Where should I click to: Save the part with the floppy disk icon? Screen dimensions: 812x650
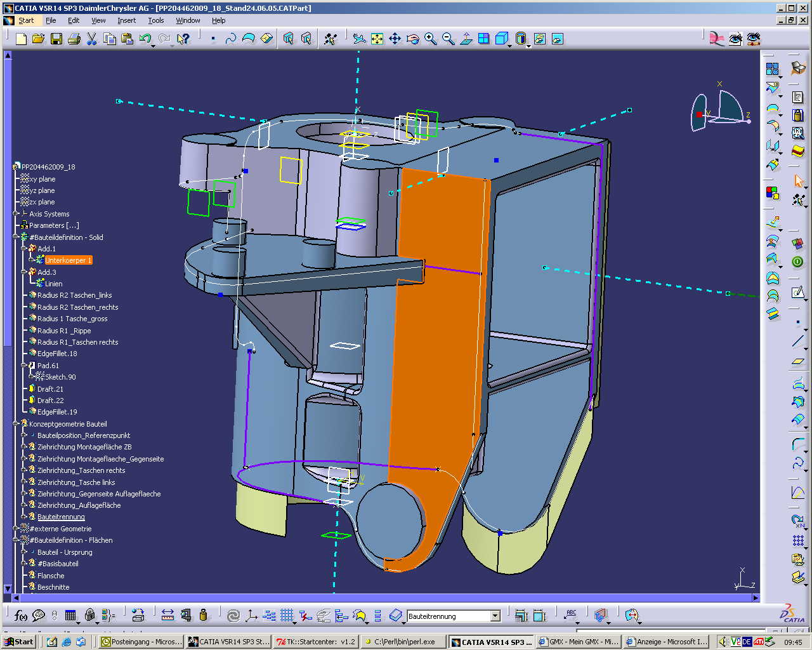point(56,39)
